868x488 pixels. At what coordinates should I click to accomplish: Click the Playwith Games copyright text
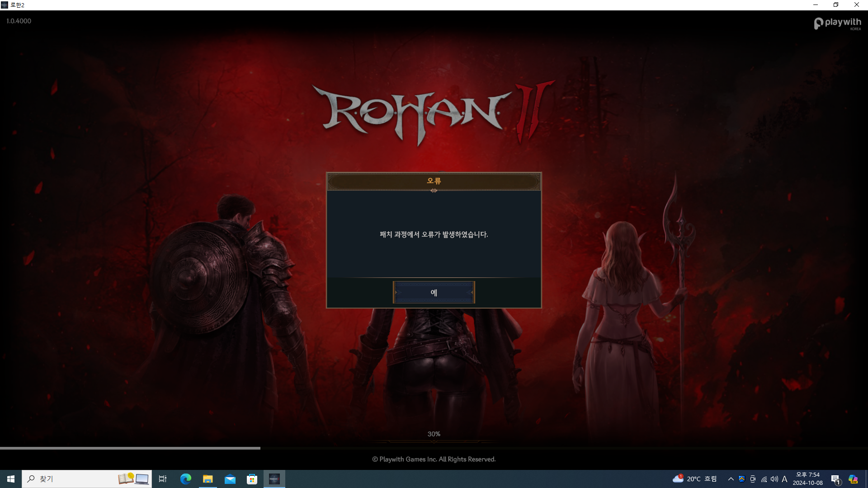[x=434, y=459]
